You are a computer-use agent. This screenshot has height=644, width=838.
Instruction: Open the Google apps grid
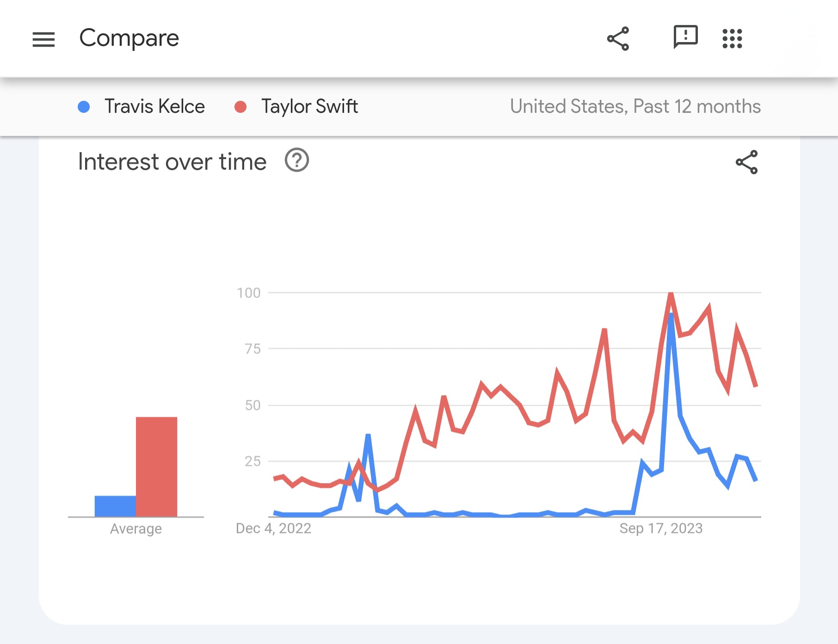click(x=732, y=38)
